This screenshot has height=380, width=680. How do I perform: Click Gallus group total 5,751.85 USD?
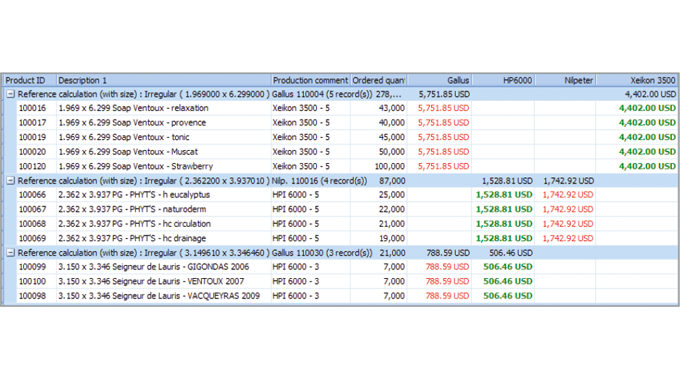click(x=444, y=94)
